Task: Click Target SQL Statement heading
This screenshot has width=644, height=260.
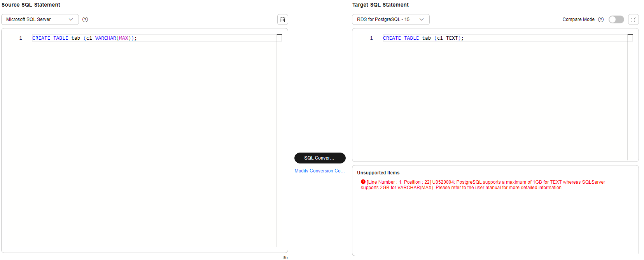Action: pos(380,5)
